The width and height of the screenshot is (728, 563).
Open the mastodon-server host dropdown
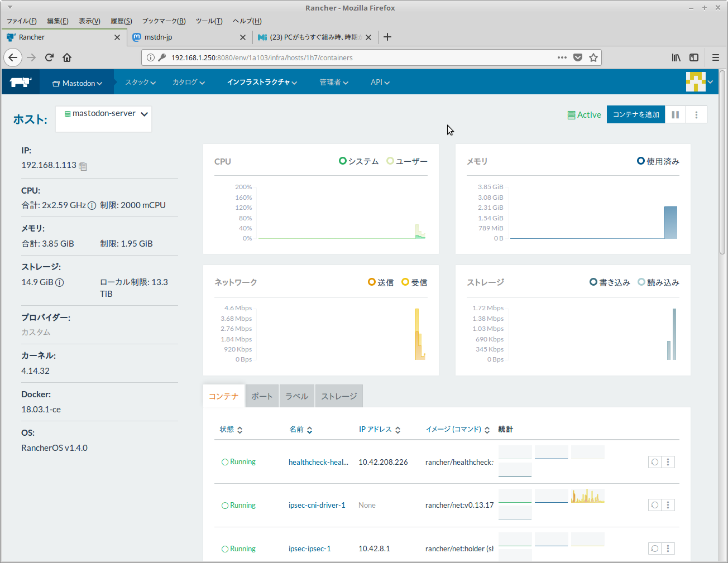tap(104, 114)
